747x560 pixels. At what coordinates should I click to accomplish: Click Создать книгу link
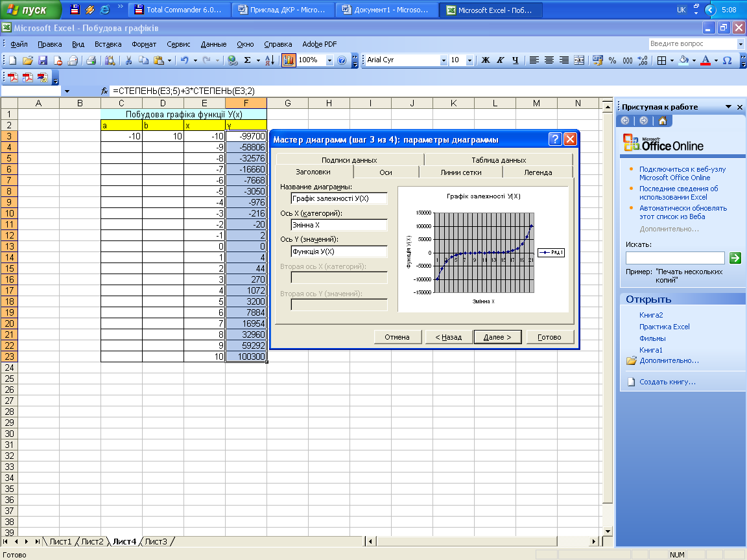pyautogui.click(x=667, y=382)
